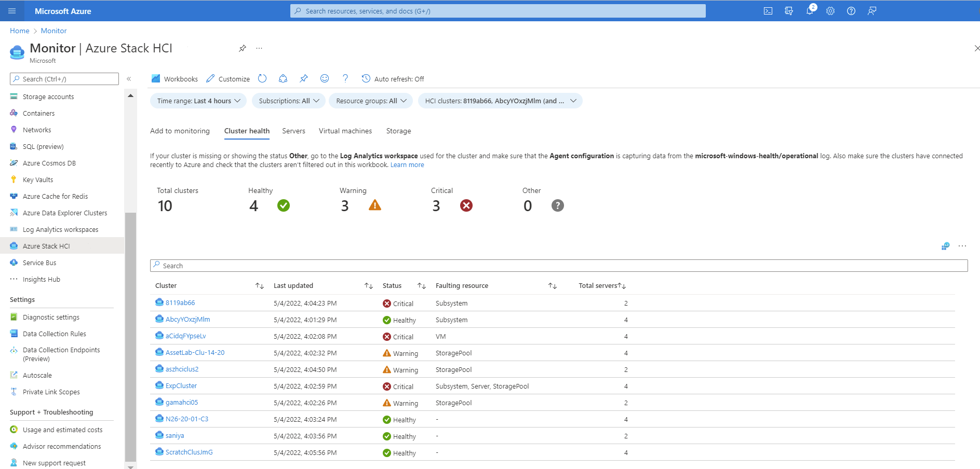
Task: Sort the table by Last updated
Action: (369, 285)
